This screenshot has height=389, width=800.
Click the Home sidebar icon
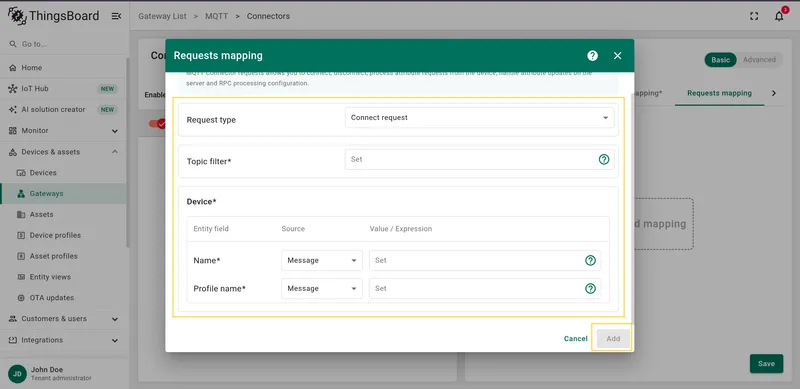pos(13,68)
